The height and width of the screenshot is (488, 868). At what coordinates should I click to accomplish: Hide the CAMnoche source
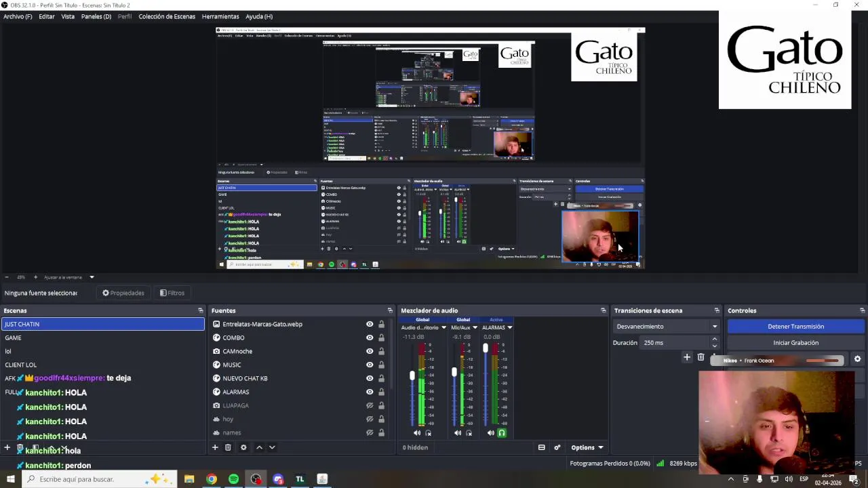370,351
